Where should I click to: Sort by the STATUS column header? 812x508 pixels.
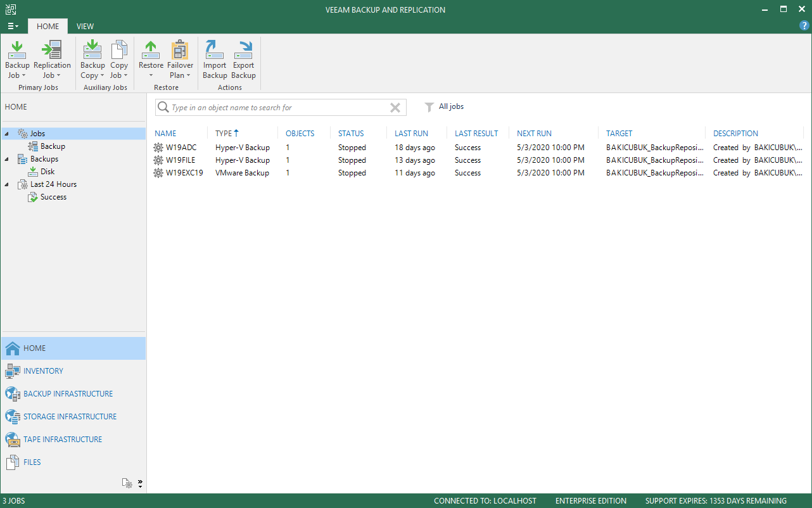(351, 134)
